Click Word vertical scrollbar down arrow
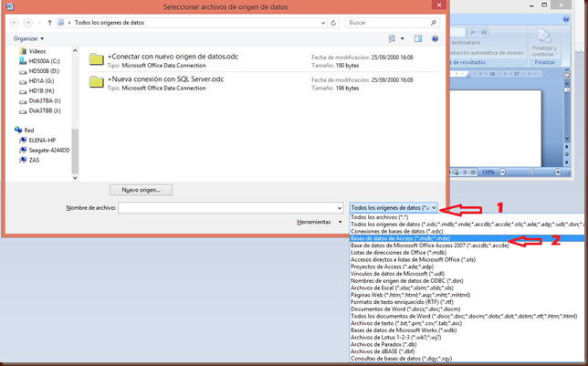The width and height of the screenshot is (588, 366). (x=567, y=139)
